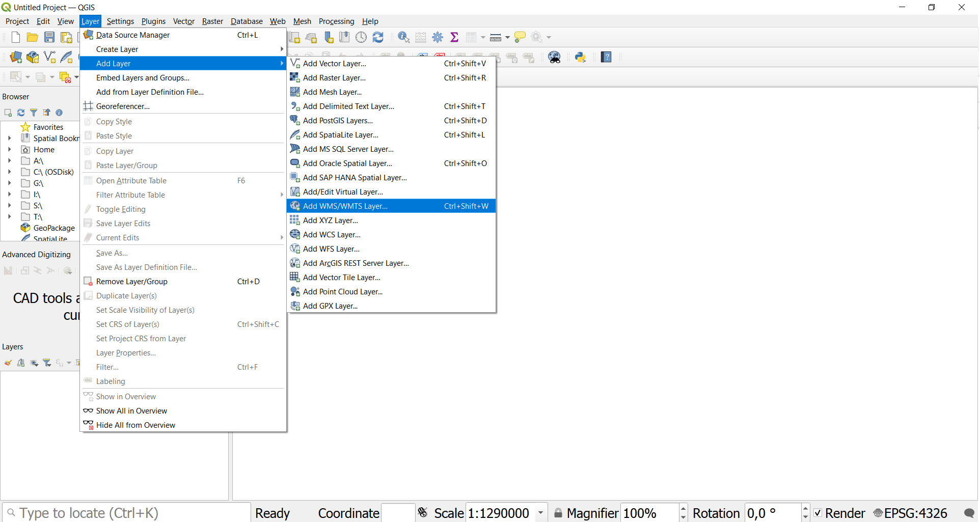
Task: Click Browser panel properties info icon
Action: [59, 113]
